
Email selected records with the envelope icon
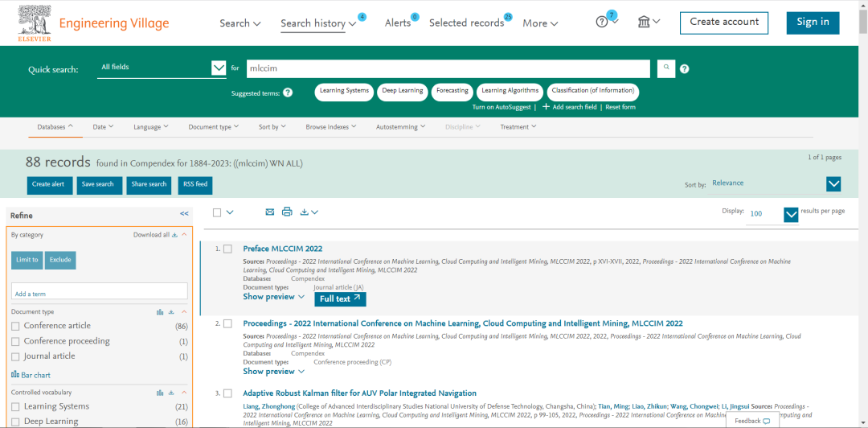[269, 212]
